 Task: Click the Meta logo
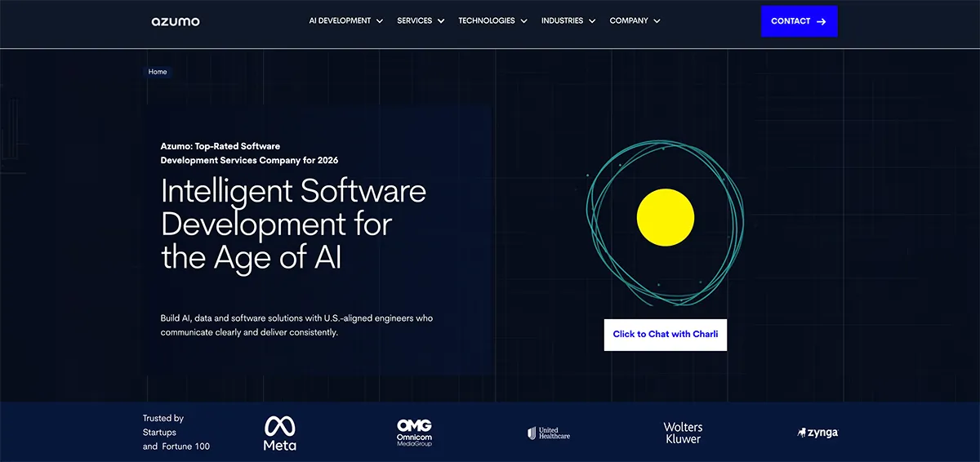(x=279, y=433)
